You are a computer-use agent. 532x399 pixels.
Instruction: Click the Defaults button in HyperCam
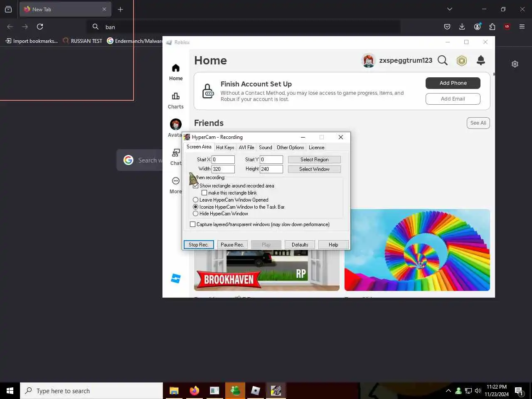pyautogui.click(x=300, y=245)
